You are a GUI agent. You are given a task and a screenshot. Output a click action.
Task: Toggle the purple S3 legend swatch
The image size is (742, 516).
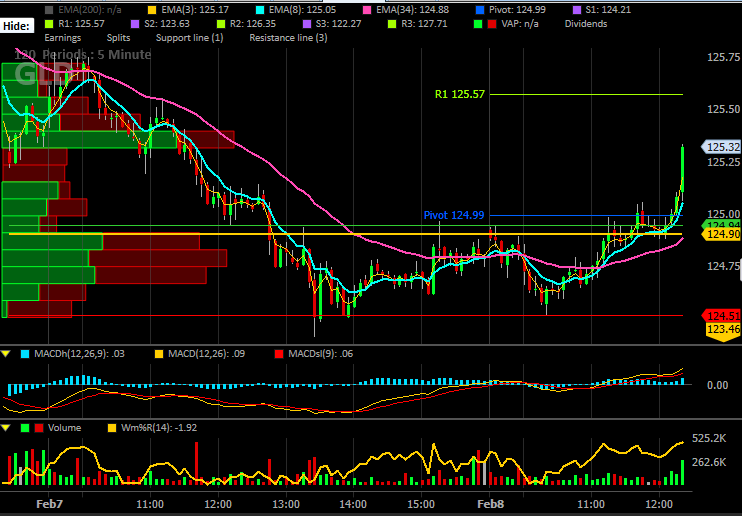coord(306,24)
